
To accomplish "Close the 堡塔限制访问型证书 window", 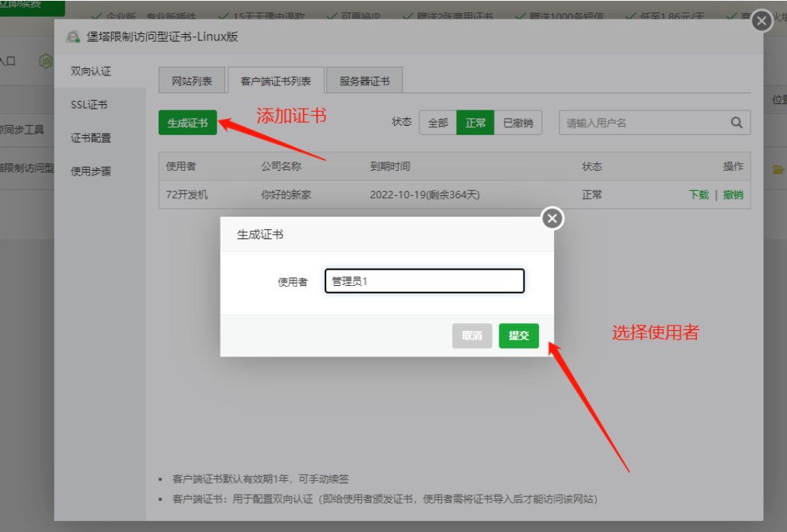I will pos(761,22).
